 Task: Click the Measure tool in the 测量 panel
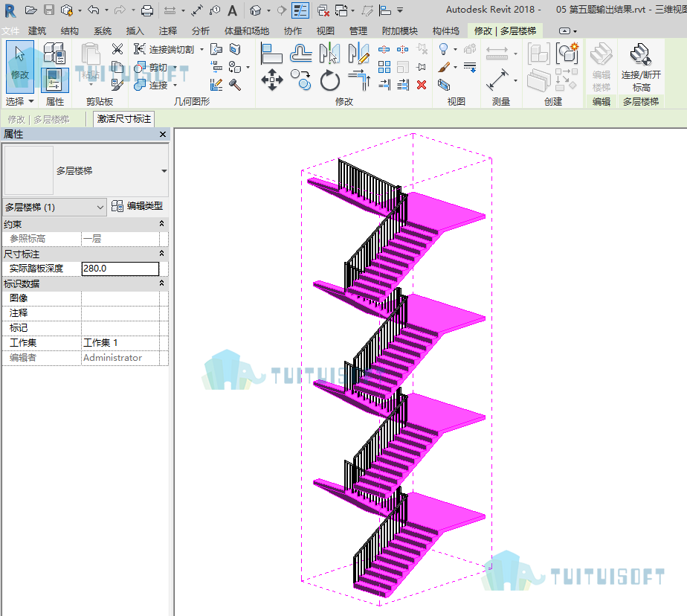pos(497,80)
